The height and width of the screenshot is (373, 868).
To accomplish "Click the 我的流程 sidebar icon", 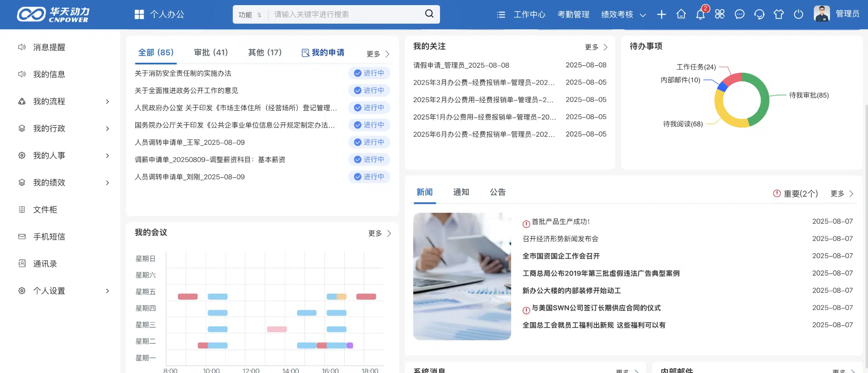I will [x=22, y=101].
